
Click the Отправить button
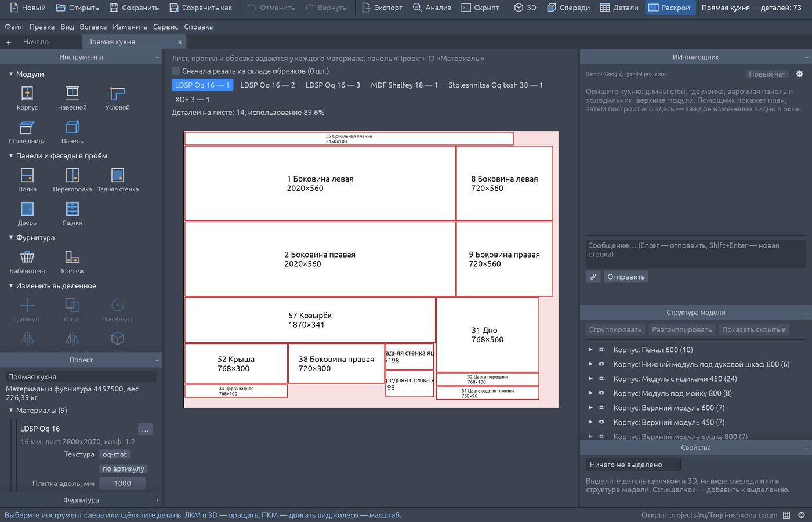(626, 277)
